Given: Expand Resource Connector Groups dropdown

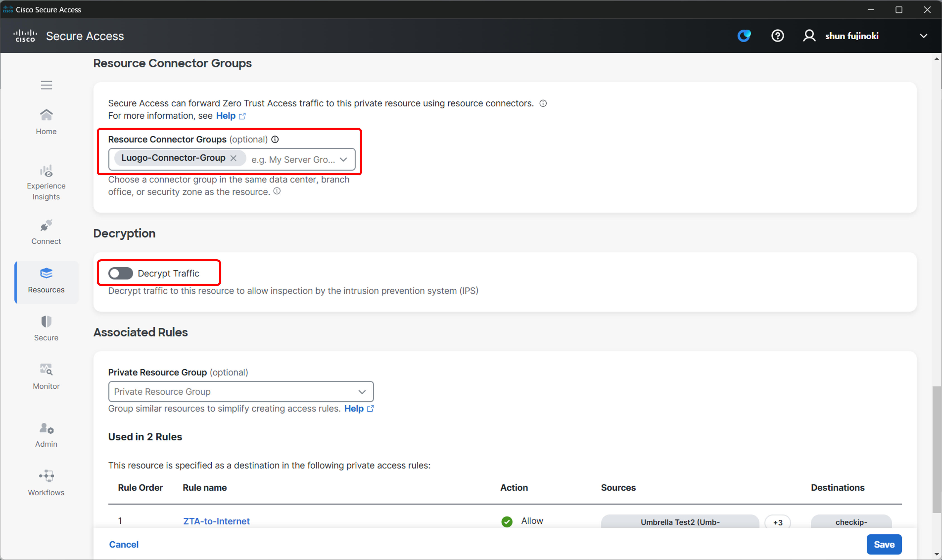Looking at the screenshot, I should (x=343, y=160).
